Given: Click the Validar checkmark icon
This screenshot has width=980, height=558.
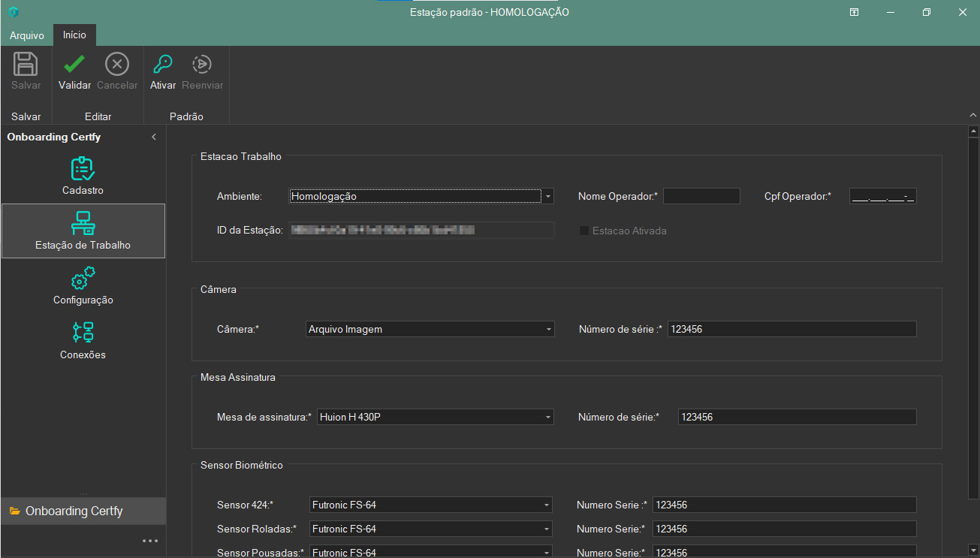Looking at the screenshot, I should click(x=74, y=65).
